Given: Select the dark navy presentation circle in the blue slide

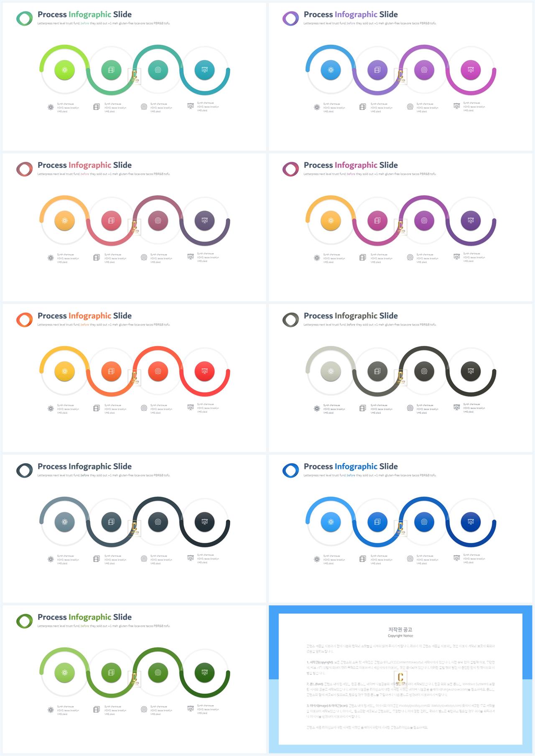Looking at the screenshot, I should pos(471,522).
